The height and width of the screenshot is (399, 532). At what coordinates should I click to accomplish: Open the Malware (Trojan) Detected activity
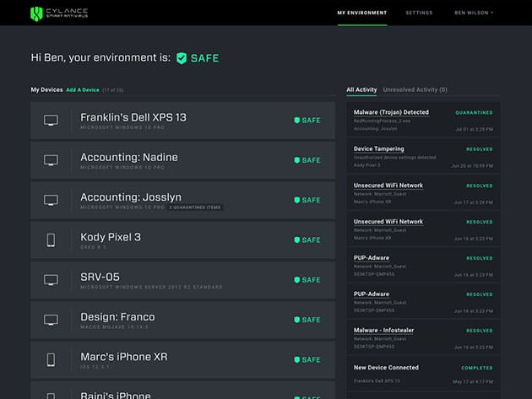(391, 112)
